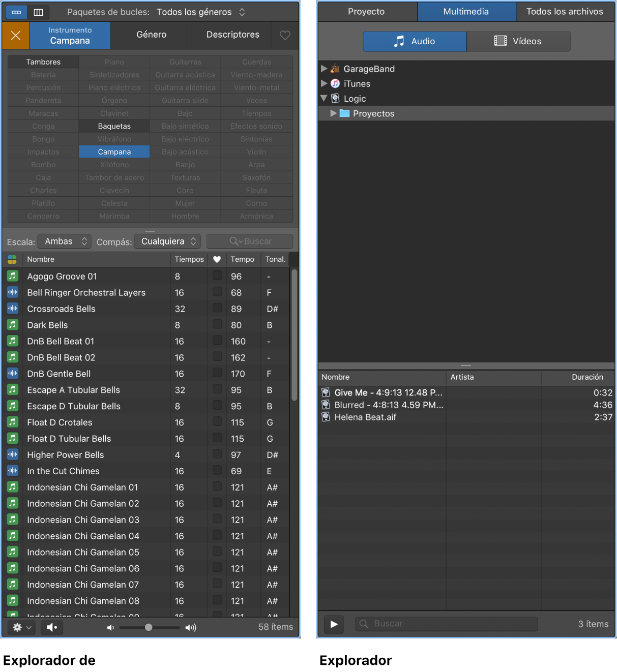
Task: Collapse the Logic disclosure triangle
Action: (324, 98)
